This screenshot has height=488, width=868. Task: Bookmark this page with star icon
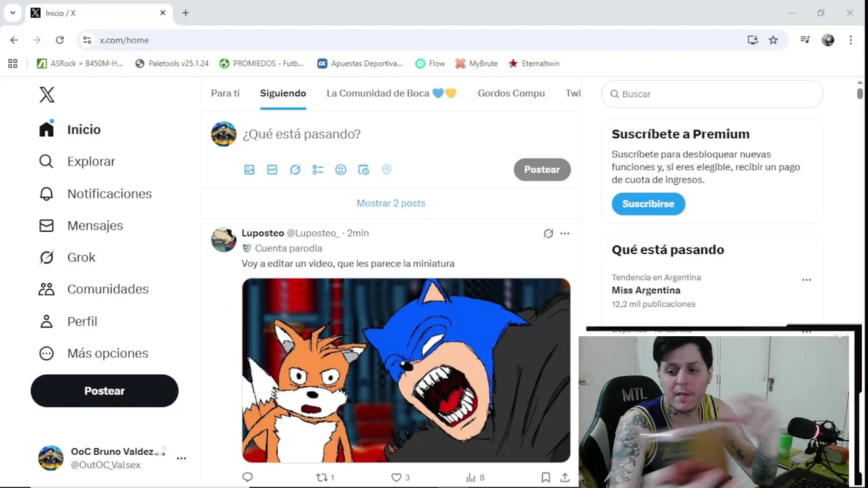[x=773, y=40]
